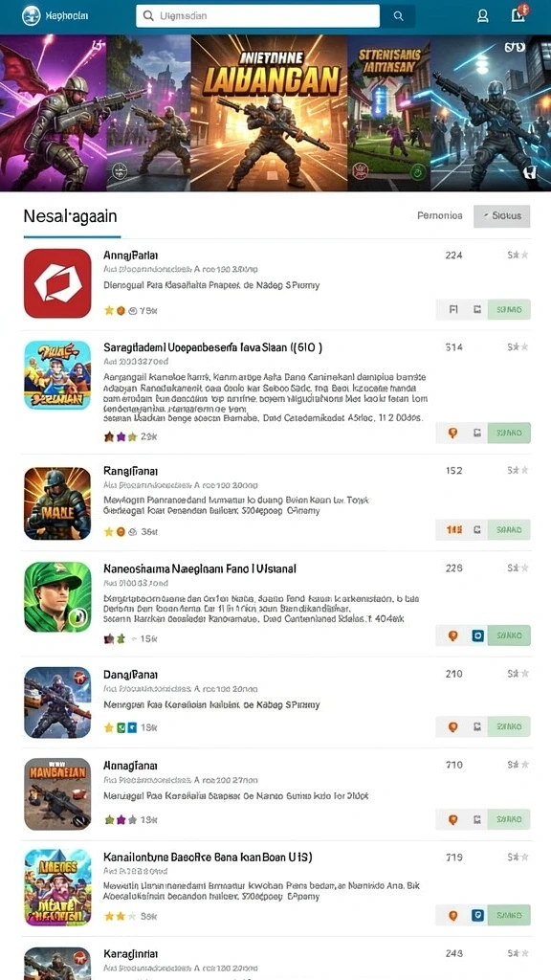Expand the orange 148 counter in RangIfanai row
The image size is (551, 980).
(x=454, y=529)
